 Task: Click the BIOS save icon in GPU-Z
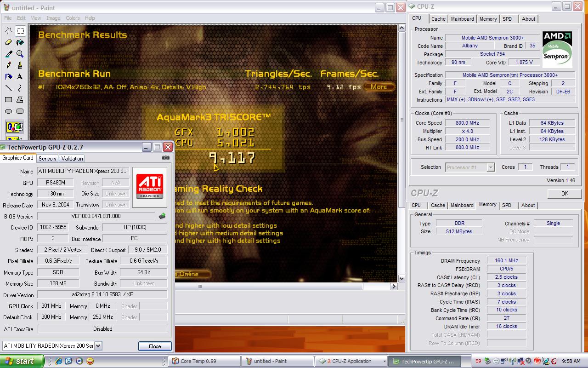162,216
